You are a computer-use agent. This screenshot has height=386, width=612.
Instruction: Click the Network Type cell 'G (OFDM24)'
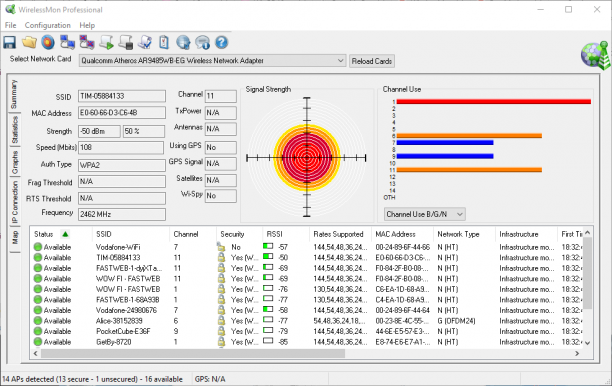click(456, 321)
